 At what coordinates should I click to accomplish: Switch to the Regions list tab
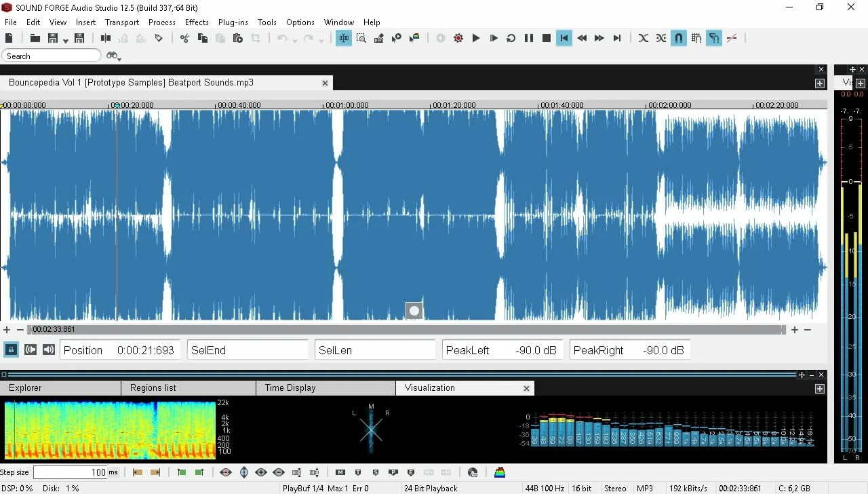pos(189,388)
